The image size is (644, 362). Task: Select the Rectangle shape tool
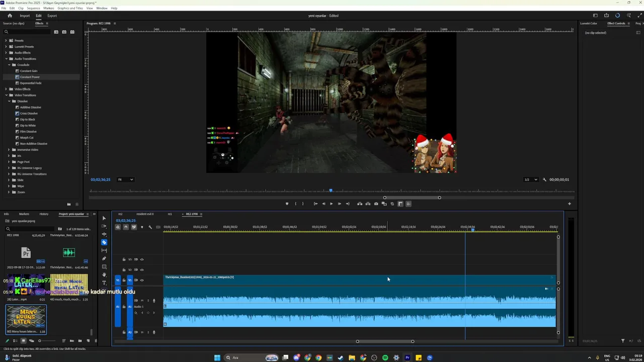(x=104, y=266)
